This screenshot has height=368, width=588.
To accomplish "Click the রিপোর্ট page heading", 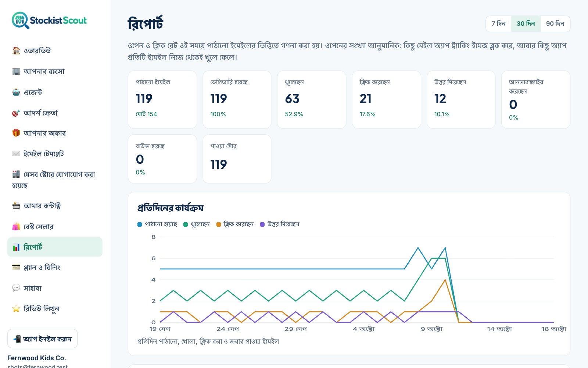I will pyautogui.click(x=146, y=24).
